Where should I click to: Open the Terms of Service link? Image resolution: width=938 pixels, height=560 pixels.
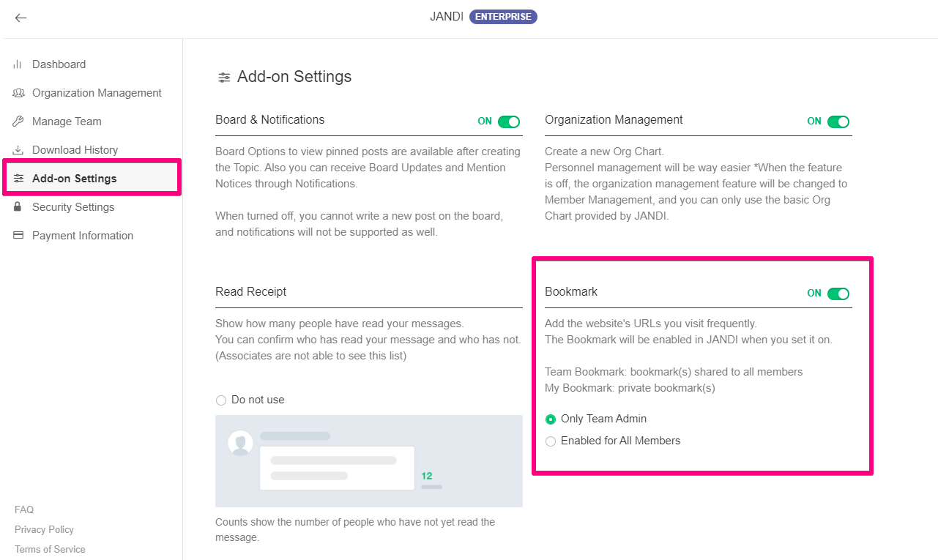pyautogui.click(x=50, y=549)
